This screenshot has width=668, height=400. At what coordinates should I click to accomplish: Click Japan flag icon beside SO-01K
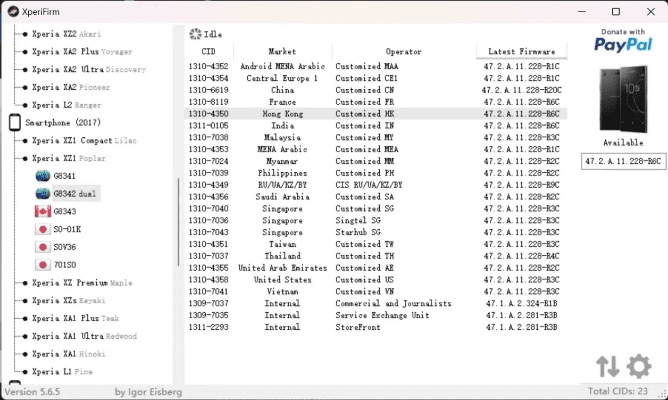point(43,229)
